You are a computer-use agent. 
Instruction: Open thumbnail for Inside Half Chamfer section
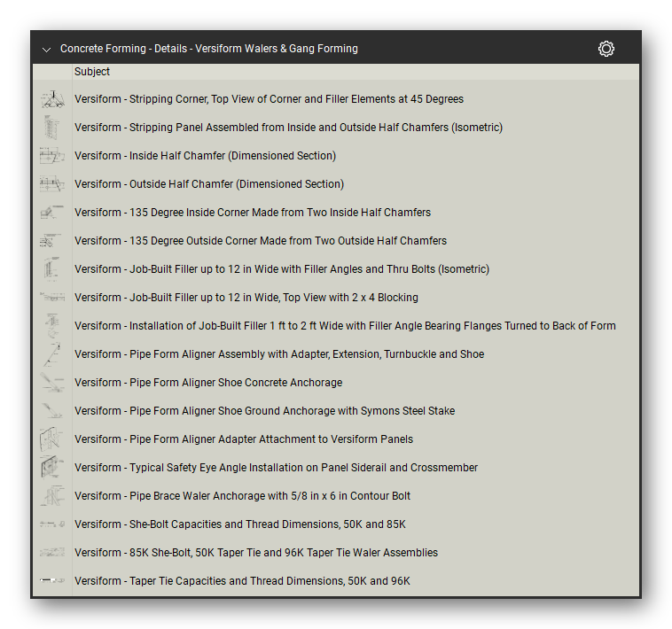52,155
